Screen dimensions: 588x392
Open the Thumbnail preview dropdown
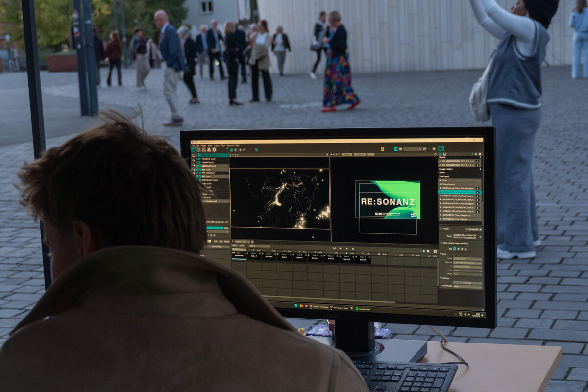pos(473,229)
